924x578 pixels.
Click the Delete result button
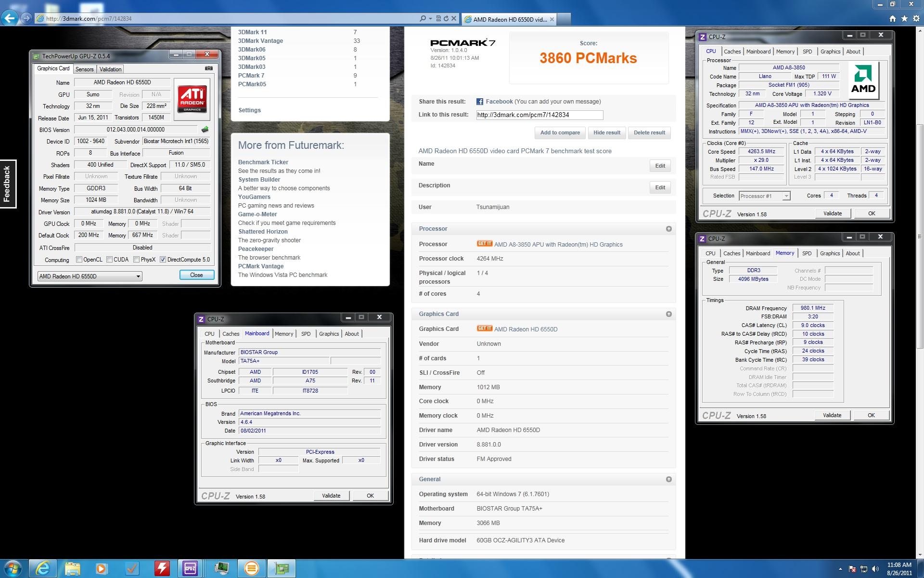point(649,132)
